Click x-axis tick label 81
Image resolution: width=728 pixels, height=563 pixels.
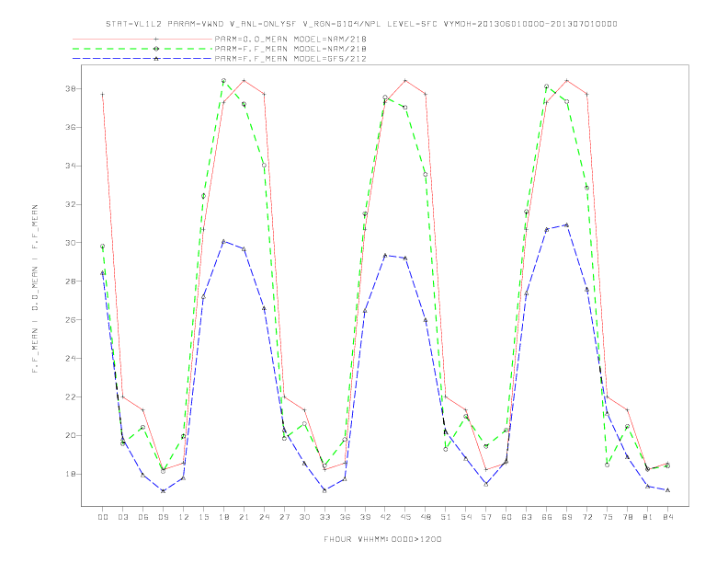648,517
